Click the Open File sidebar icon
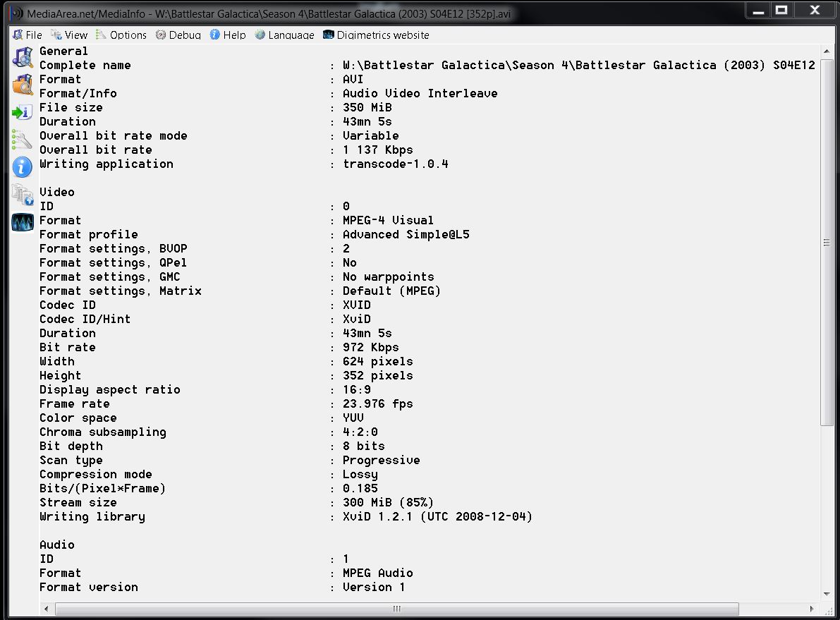The image size is (840, 620). 23,57
